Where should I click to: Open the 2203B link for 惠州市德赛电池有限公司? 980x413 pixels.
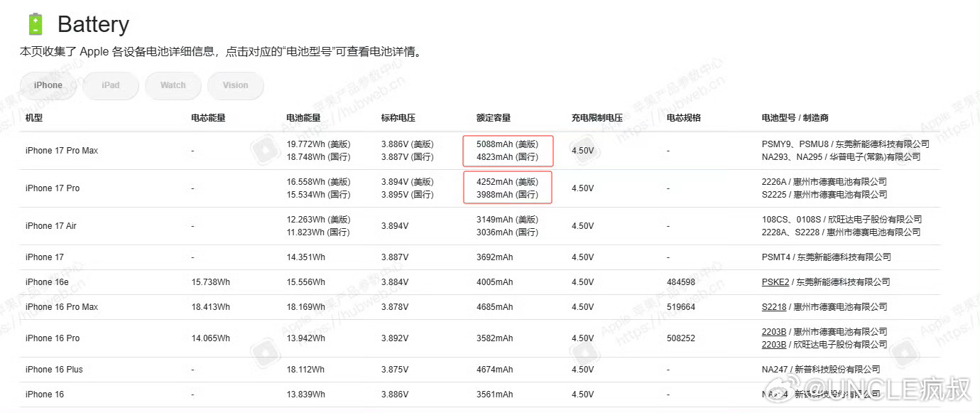774,332
